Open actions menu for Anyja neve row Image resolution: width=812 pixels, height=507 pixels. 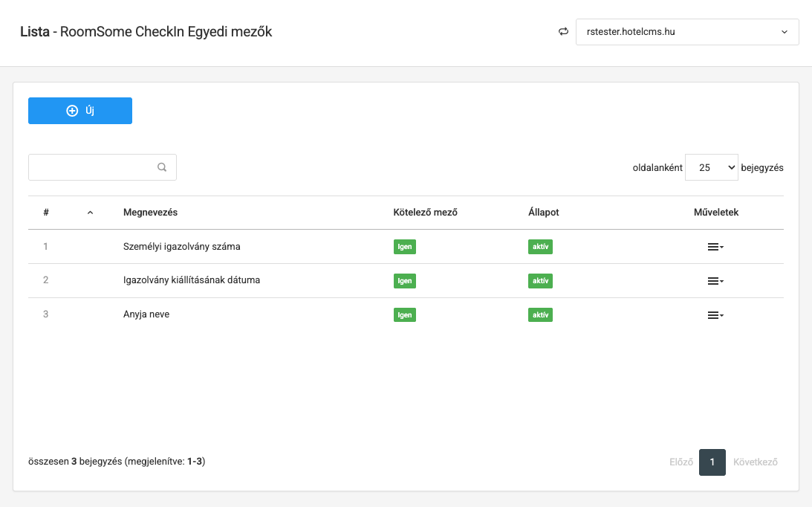coord(715,315)
